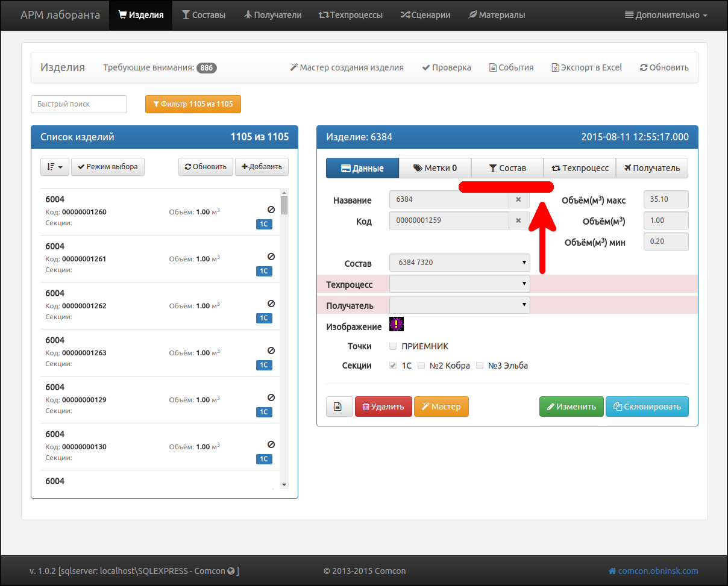The image size is (728, 586).
Task: Open the Состав dropdown 6384 7320
Action: (x=460, y=263)
